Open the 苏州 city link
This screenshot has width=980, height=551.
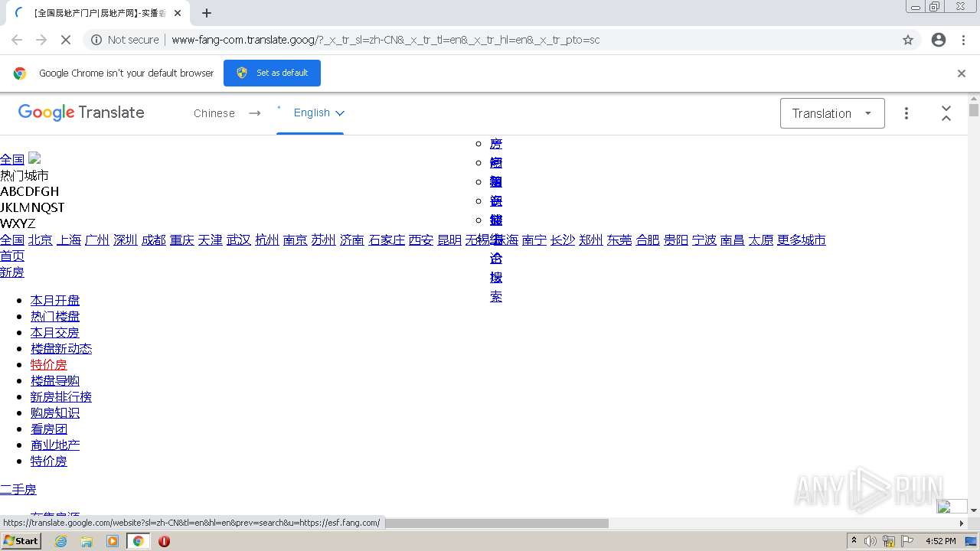point(324,240)
